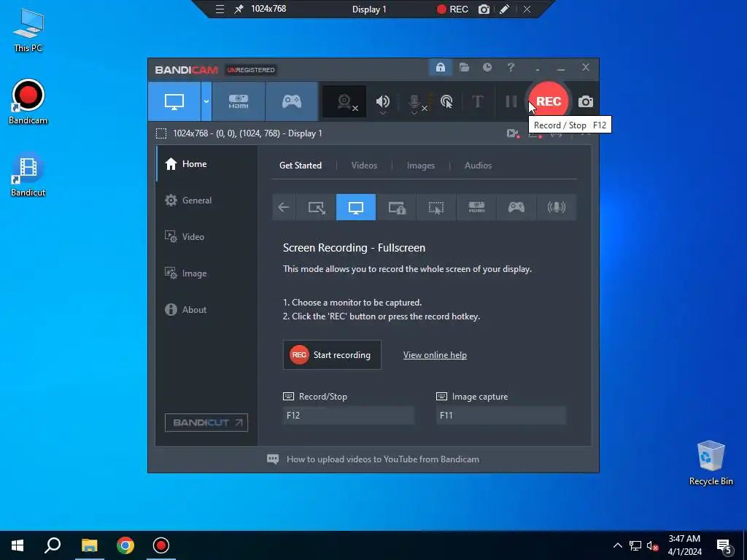This screenshot has width=747, height=560.
Task: Switch to the Videos tab
Action: 364,166
